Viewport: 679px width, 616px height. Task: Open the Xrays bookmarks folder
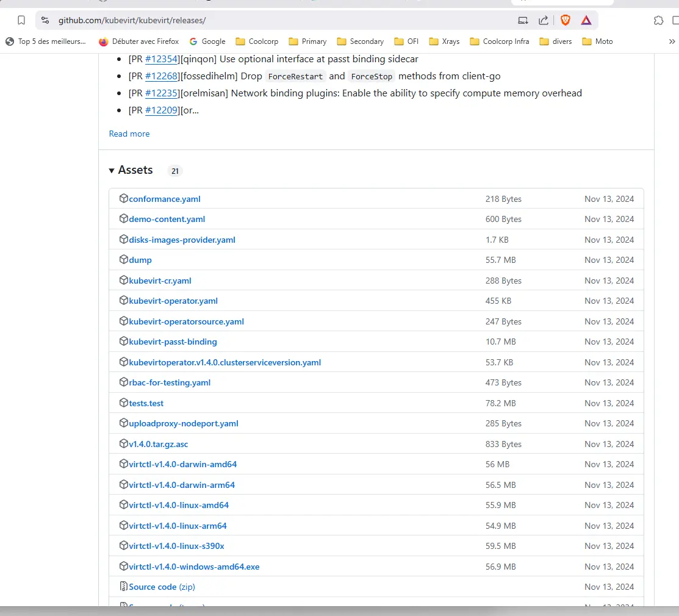pyautogui.click(x=444, y=41)
